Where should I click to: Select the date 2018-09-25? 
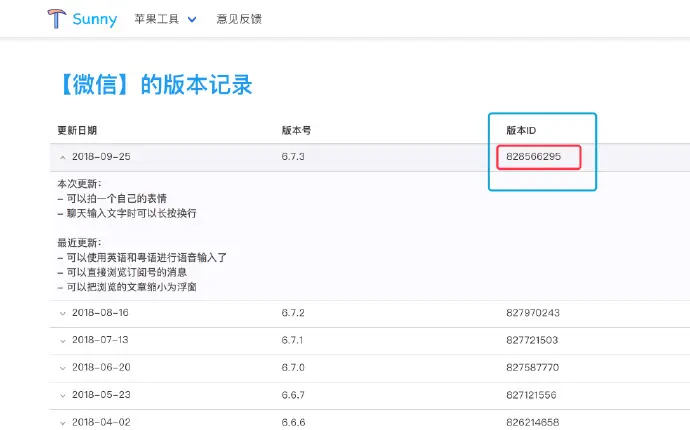tap(101, 157)
